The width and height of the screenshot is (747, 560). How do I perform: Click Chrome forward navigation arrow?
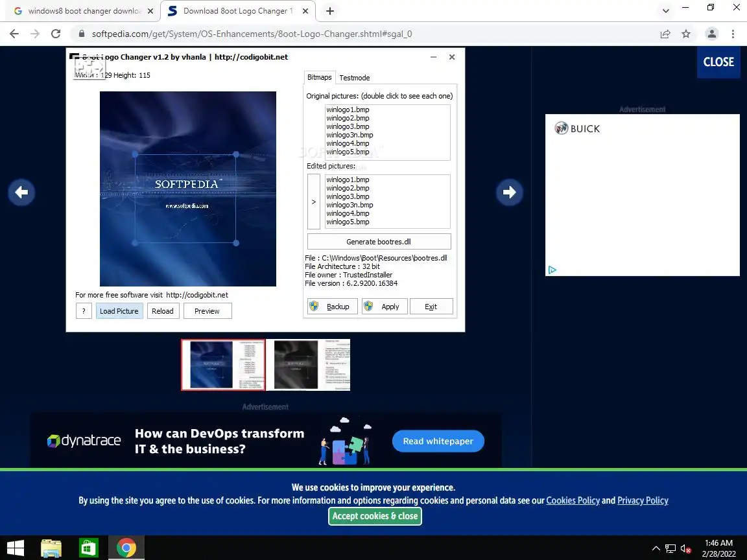tap(35, 34)
